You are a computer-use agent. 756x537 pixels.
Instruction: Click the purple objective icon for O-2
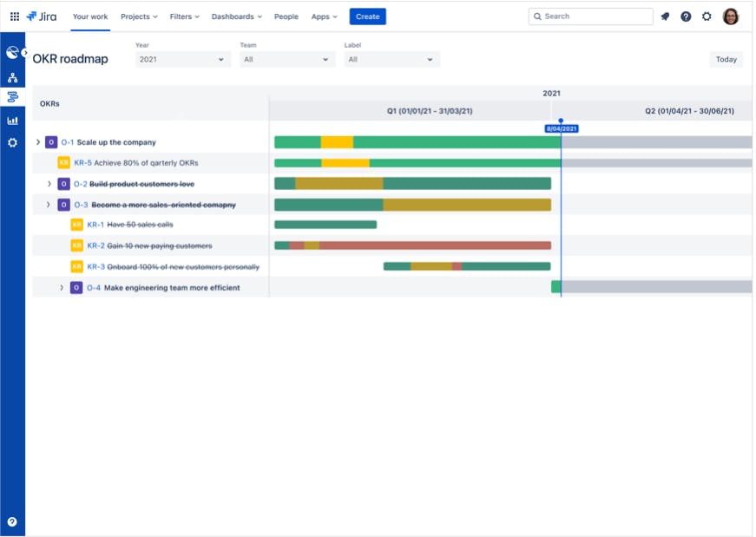pos(63,184)
